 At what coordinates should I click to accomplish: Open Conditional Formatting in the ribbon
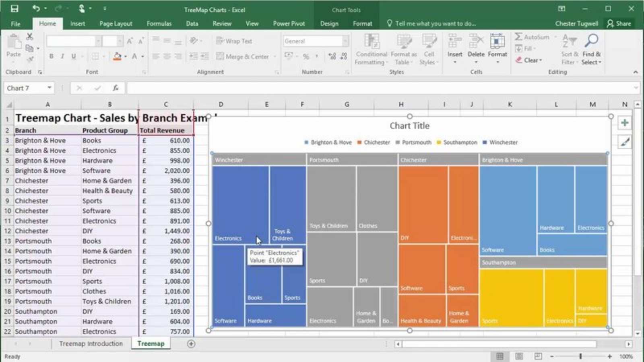pyautogui.click(x=372, y=50)
